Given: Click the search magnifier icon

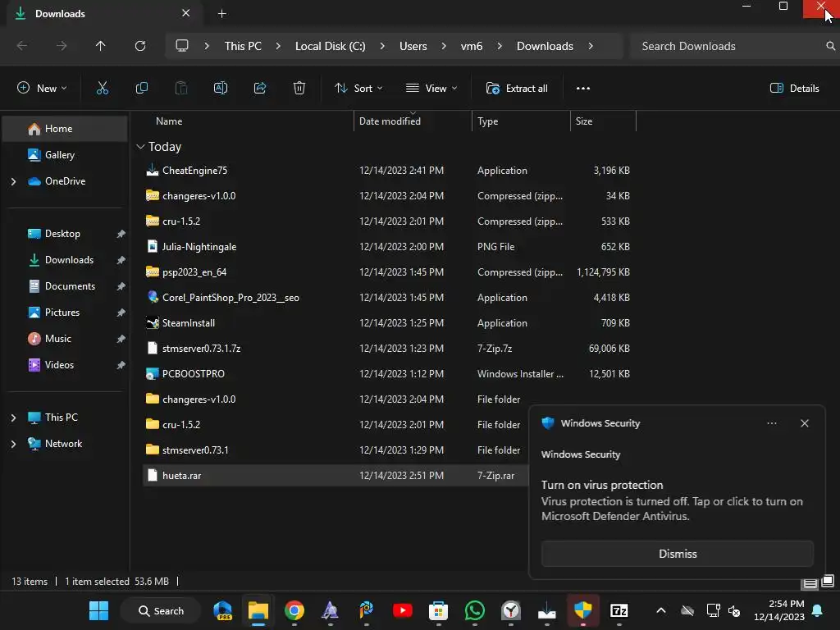Looking at the screenshot, I should (x=830, y=46).
